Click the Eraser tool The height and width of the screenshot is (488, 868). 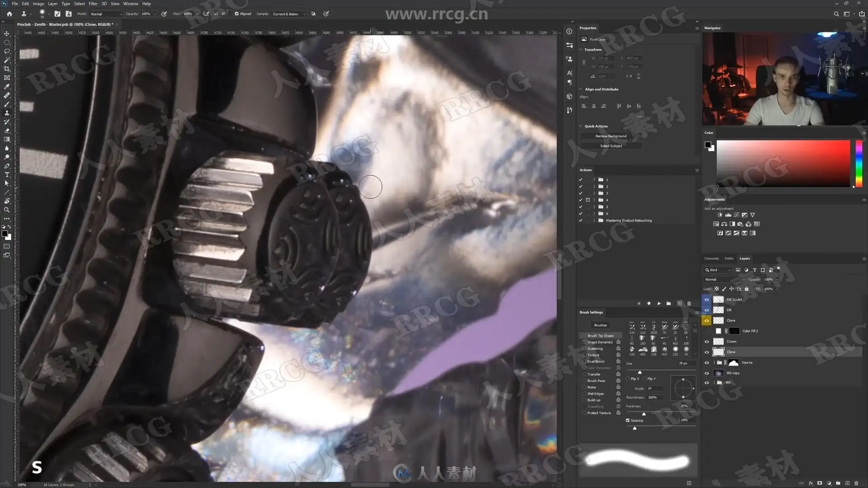[7, 131]
